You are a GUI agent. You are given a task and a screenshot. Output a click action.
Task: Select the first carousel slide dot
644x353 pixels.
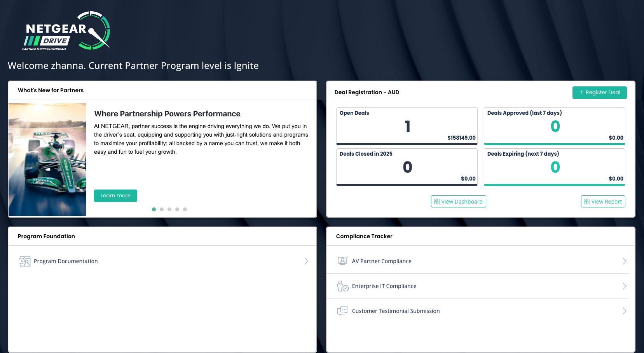(154, 209)
